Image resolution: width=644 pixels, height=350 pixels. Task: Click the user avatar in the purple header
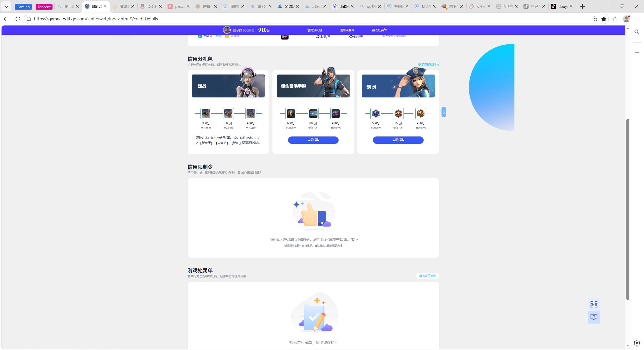[227, 30]
